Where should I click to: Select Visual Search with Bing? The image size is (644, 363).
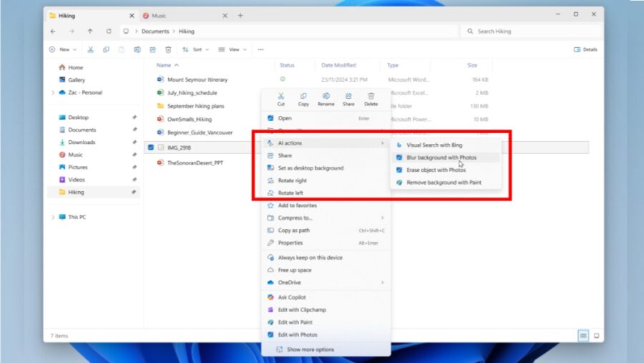[x=446, y=145]
